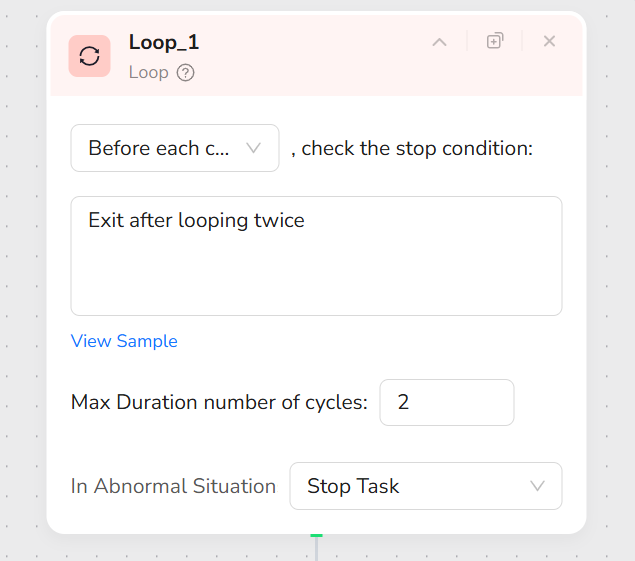Close the Loop_1 panel
This screenshot has width=635, height=561.
click(549, 41)
